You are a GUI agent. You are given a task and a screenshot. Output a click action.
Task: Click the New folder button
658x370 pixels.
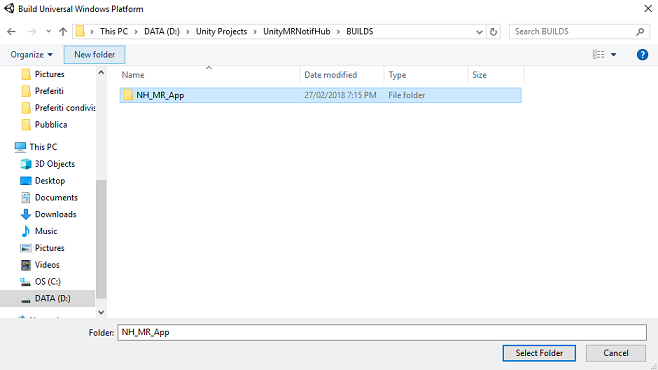point(94,55)
